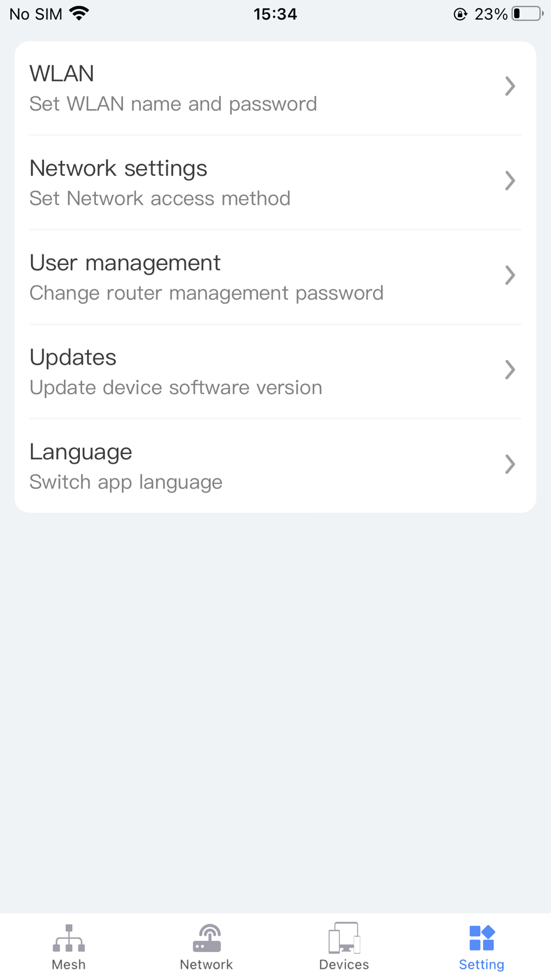Tap the Set Network access method description

pyautogui.click(x=160, y=198)
